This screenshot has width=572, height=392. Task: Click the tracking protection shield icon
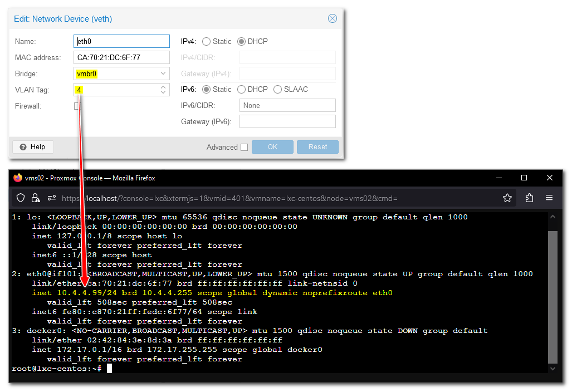21,198
